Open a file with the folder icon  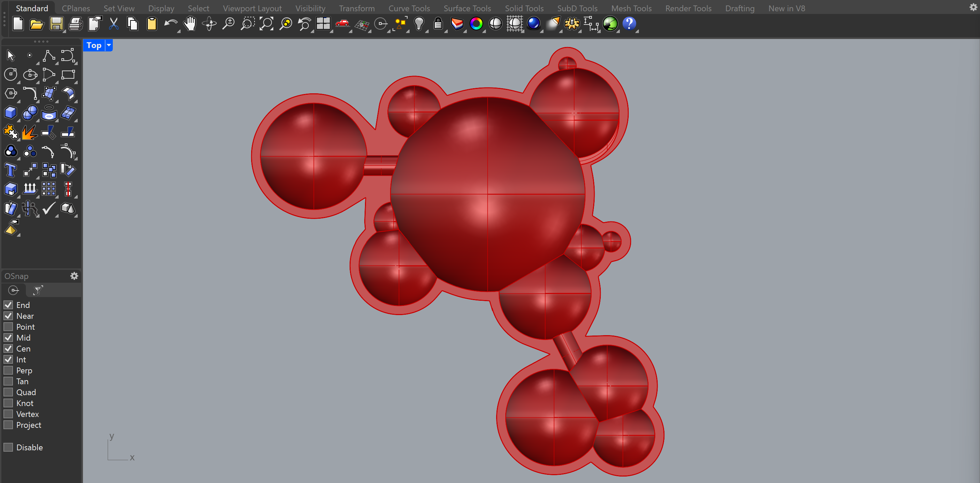[x=37, y=24]
